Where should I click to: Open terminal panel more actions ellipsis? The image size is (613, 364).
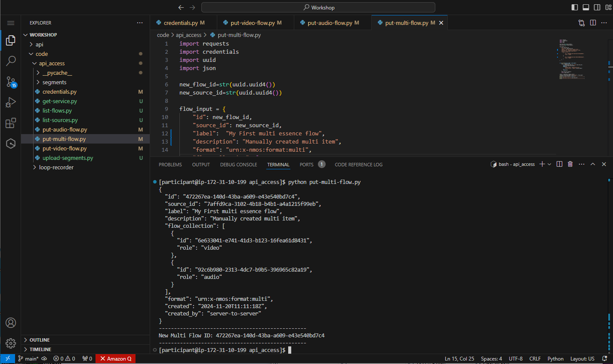pos(582,164)
